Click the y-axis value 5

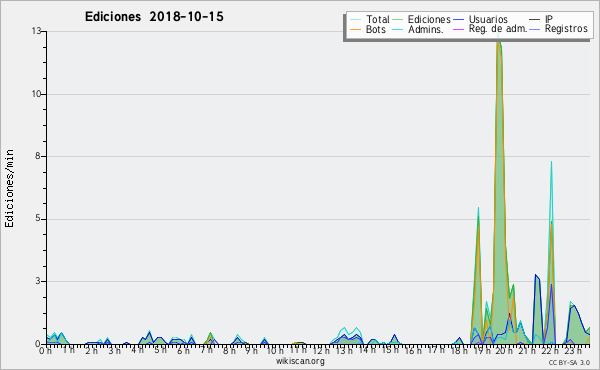point(38,218)
